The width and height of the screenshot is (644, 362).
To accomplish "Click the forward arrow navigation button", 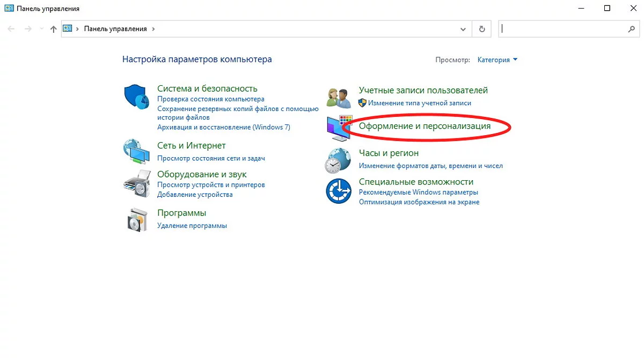I will click(x=28, y=29).
